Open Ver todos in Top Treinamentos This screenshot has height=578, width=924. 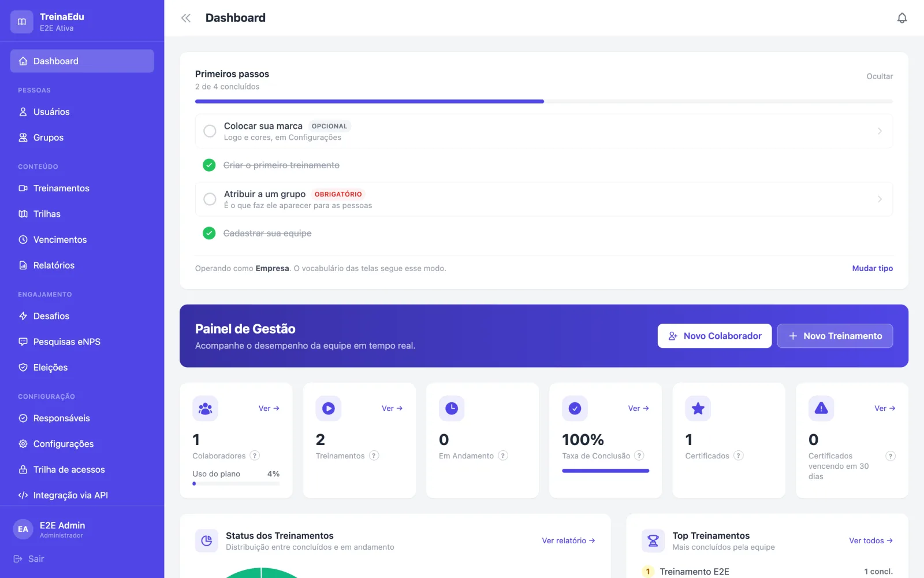pyautogui.click(x=871, y=541)
